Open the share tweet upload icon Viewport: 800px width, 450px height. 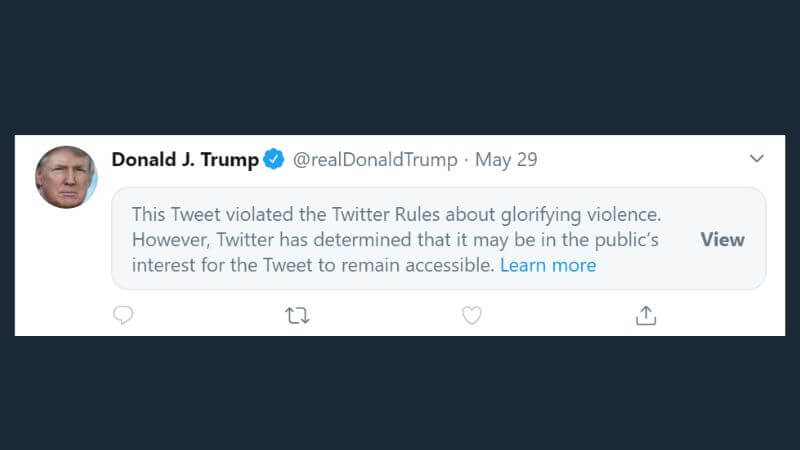click(x=646, y=316)
